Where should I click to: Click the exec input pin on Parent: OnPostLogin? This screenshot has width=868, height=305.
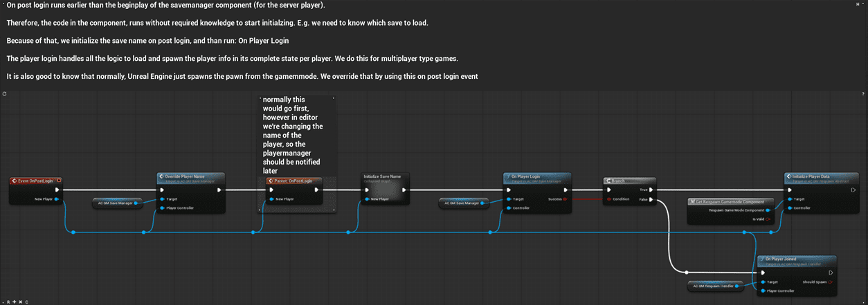(x=272, y=190)
